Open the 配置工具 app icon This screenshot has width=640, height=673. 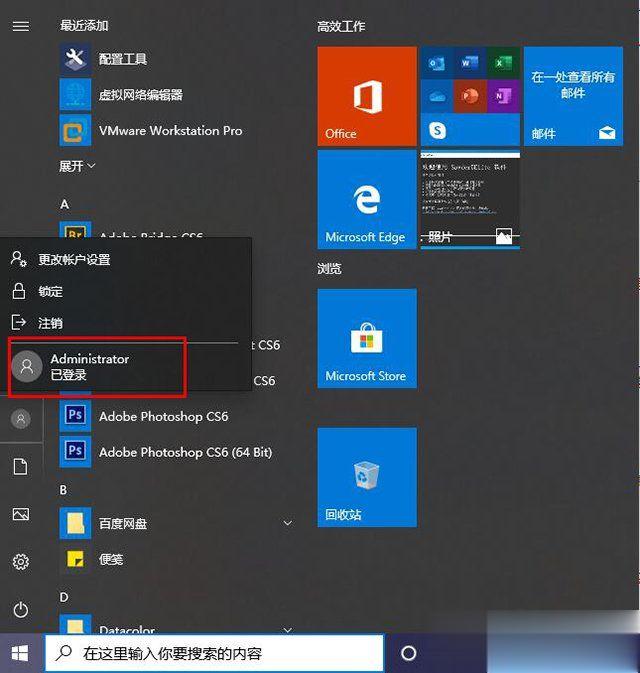pos(75,58)
